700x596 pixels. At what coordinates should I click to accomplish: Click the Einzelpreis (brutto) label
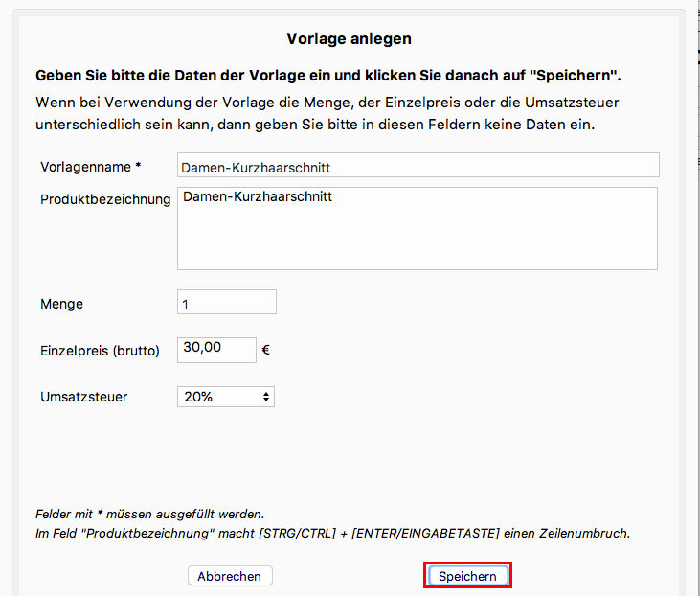tap(100, 351)
